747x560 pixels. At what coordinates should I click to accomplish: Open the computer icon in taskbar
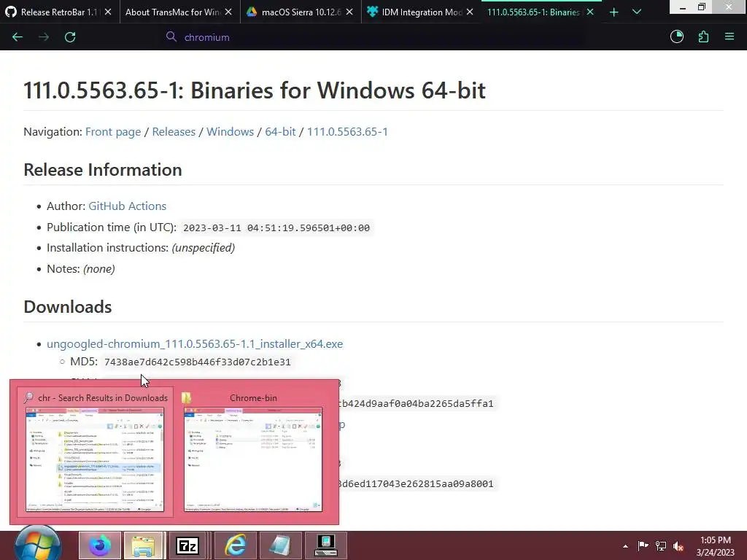pyautogui.click(x=326, y=545)
